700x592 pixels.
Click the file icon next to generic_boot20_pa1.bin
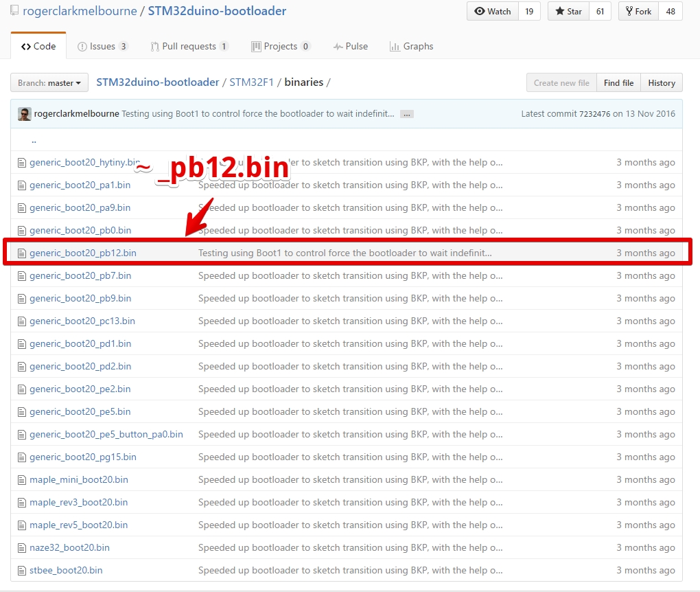[22, 185]
